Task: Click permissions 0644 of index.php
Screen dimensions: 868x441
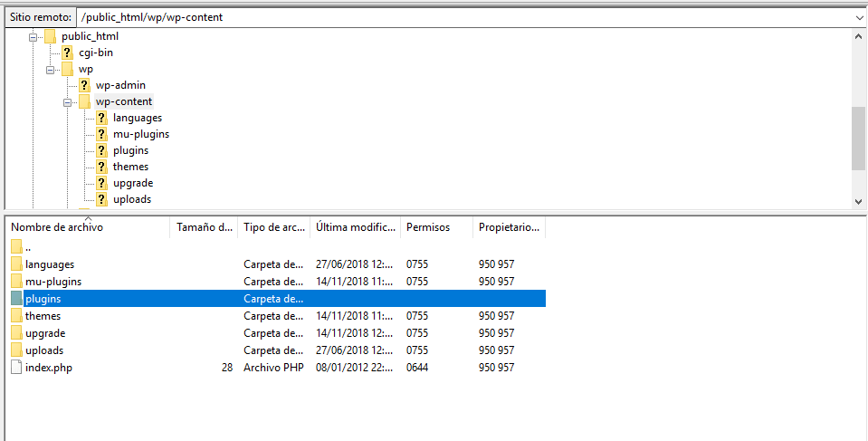Action: [x=417, y=368]
